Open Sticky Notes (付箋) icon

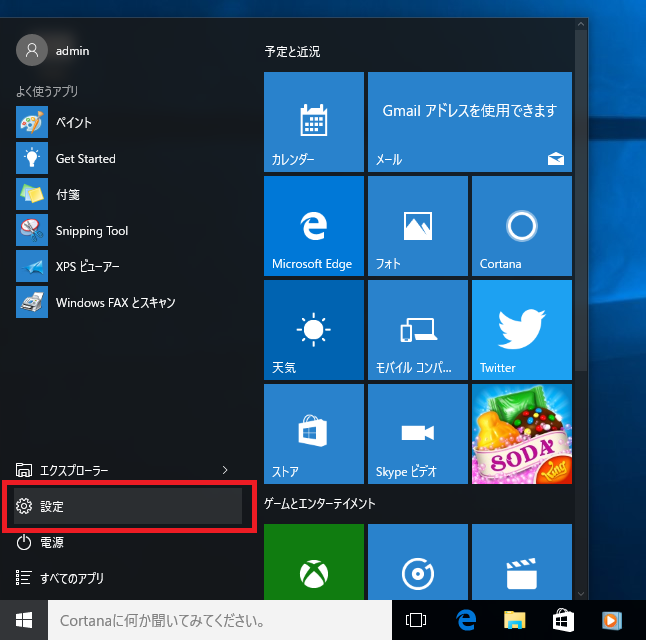pos(32,194)
